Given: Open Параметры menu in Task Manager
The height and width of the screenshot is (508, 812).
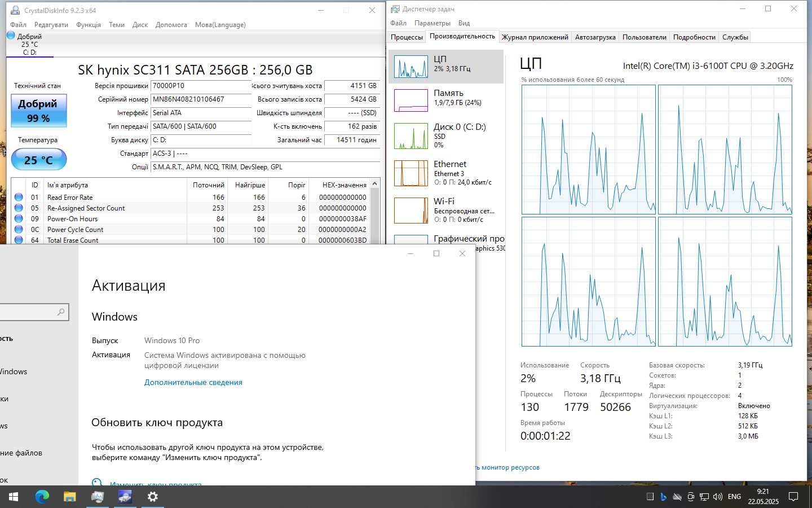Looking at the screenshot, I should [x=432, y=23].
